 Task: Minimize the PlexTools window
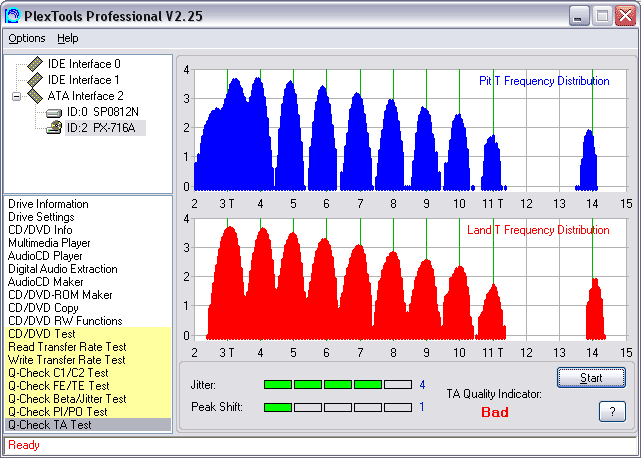pyautogui.click(x=579, y=16)
